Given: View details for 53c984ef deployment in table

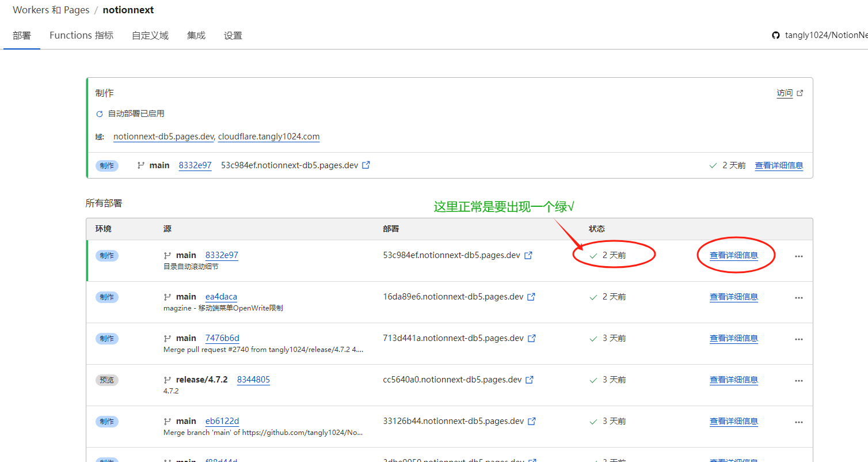Looking at the screenshot, I should click(734, 255).
